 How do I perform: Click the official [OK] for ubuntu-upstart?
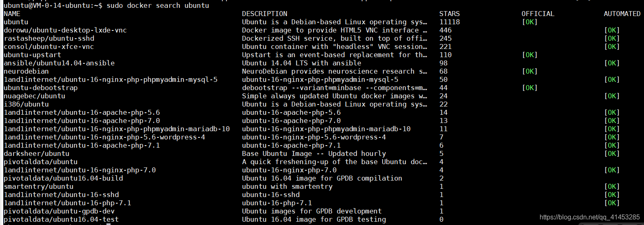pos(529,55)
